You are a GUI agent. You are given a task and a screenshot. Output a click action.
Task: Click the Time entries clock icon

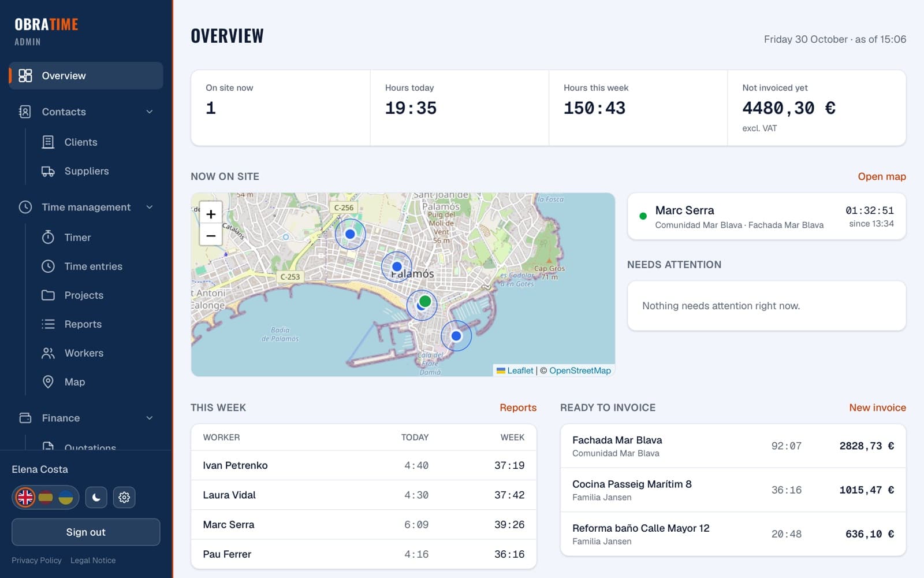(48, 266)
